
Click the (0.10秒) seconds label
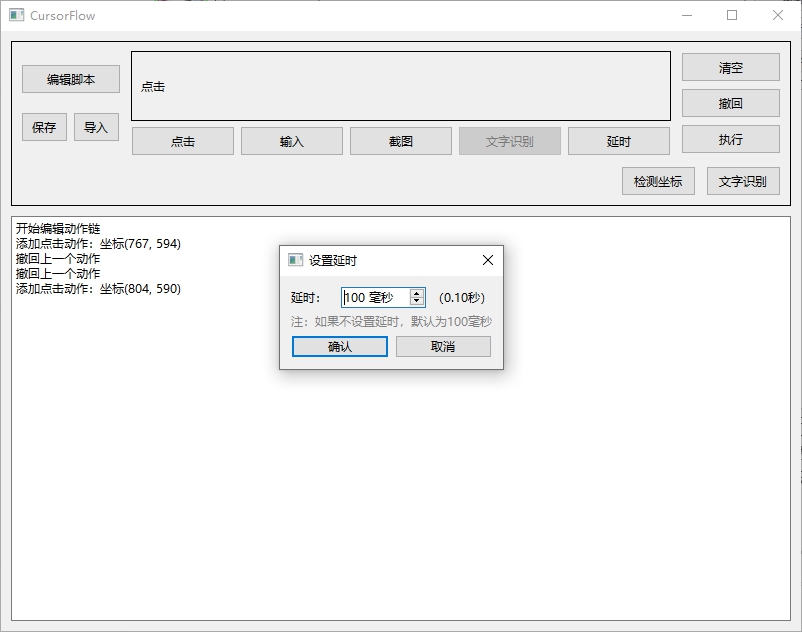pyautogui.click(x=462, y=298)
